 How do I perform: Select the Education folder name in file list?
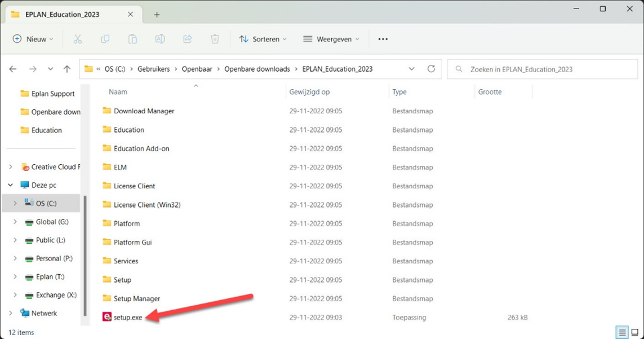[129, 130]
